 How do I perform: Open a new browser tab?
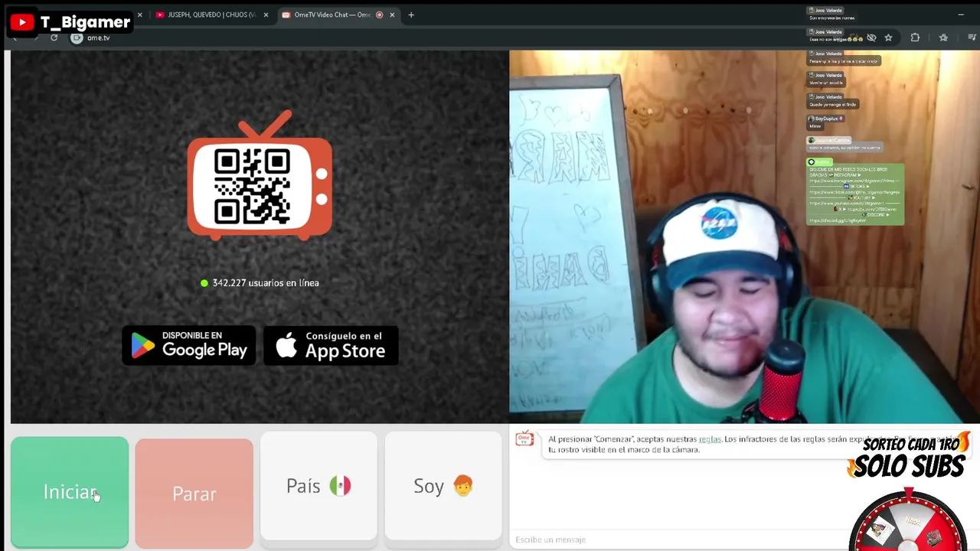pyautogui.click(x=411, y=15)
